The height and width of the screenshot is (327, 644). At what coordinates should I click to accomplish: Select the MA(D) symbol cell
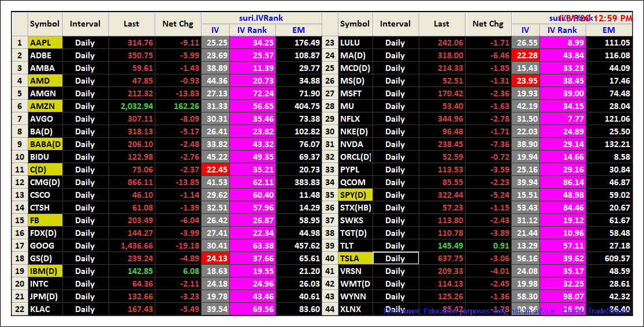pos(355,55)
